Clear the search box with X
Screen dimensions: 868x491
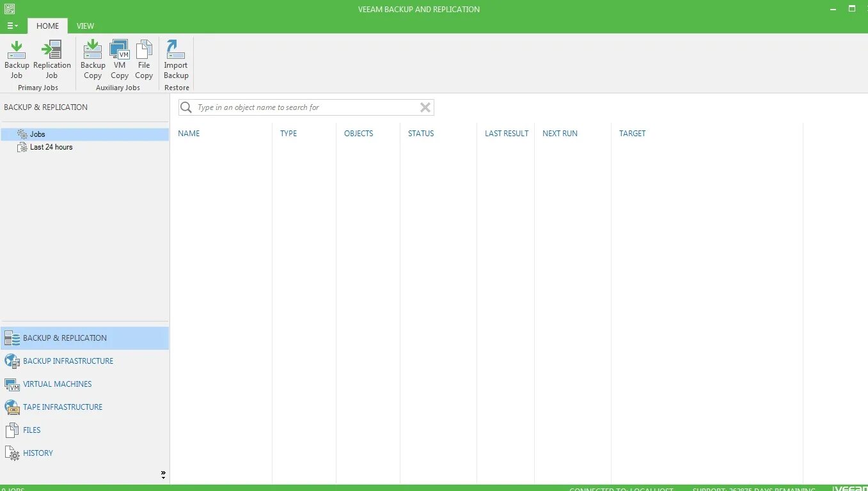(x=425, y=107)
